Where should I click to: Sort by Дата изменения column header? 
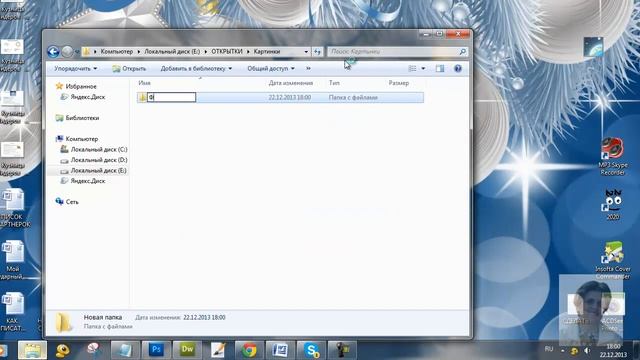291,83
